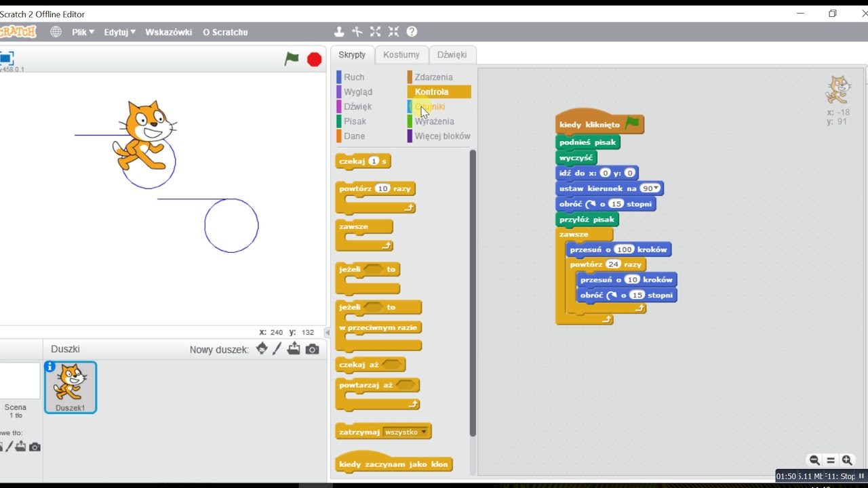Edit seconds value in czekaj block
This screenshot has height=488, width=868.
374,161
